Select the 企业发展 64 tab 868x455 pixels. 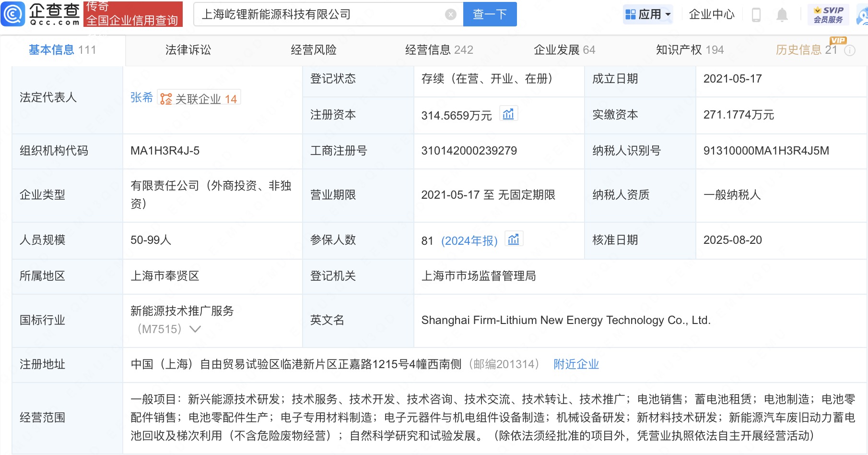coord(564,50)
